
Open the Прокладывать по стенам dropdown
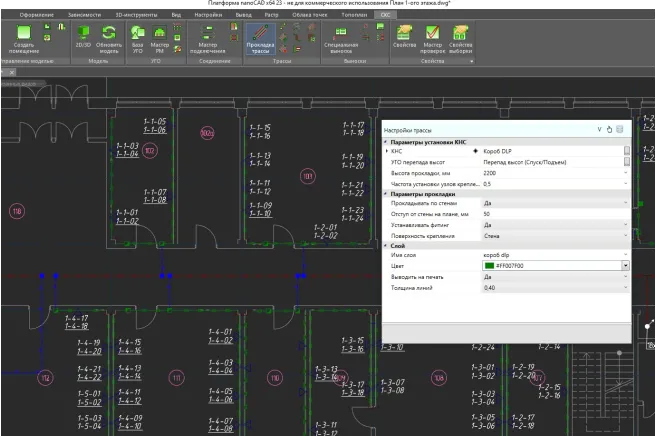625,203
